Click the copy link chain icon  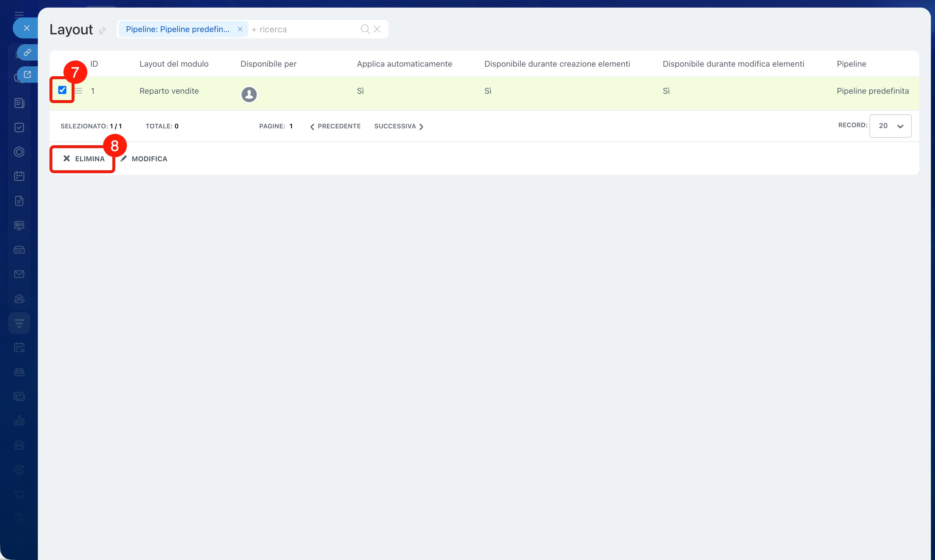click(27, 52)
